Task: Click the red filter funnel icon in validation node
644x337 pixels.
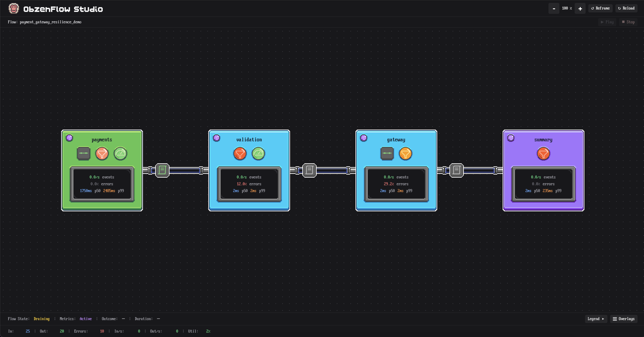Action: pos(240,153)
